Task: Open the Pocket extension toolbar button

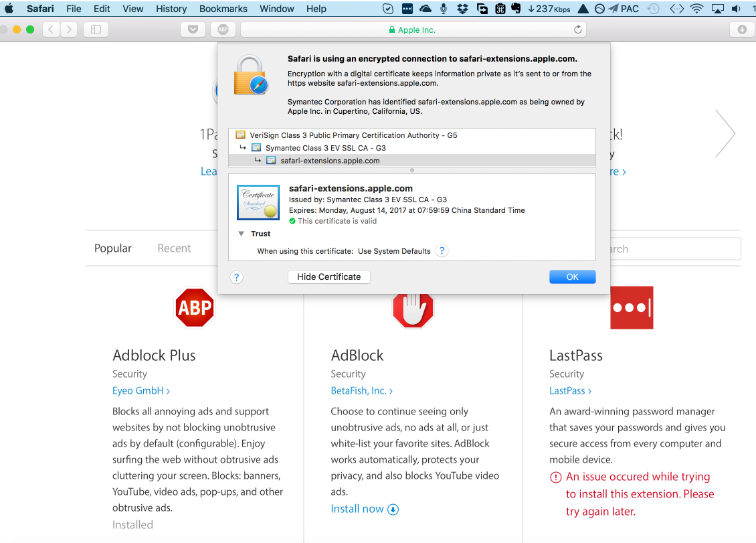Action: coord(193,29)
